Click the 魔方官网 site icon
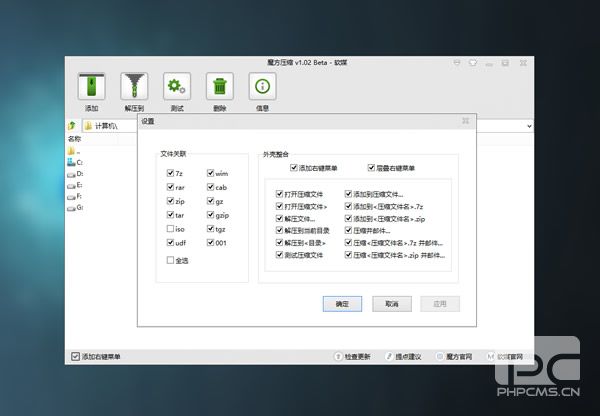The width and height of the screenshot is (600, 416). click(x=440, y=357)
